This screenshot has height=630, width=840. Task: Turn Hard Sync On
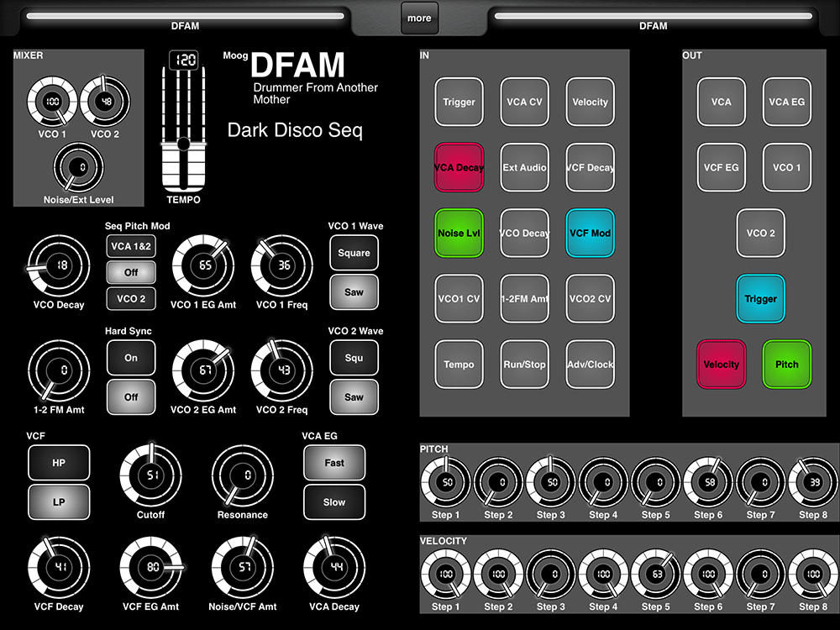pos(131,358)
